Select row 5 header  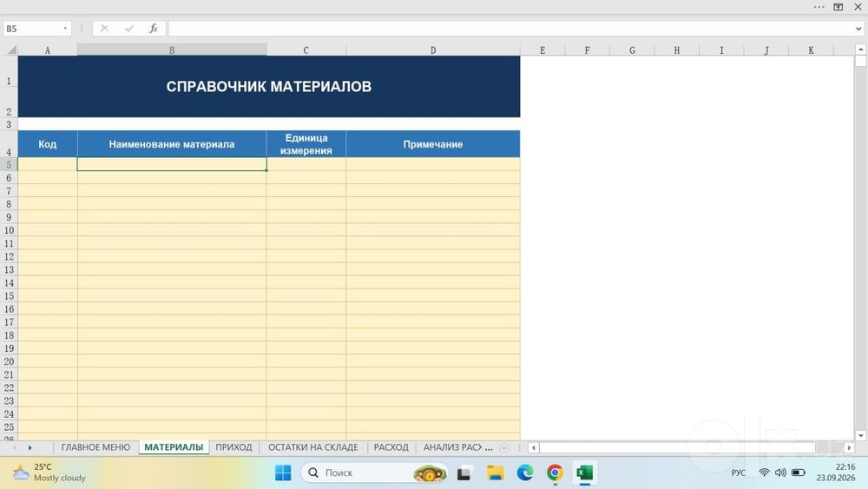click(x=9, y=164)
